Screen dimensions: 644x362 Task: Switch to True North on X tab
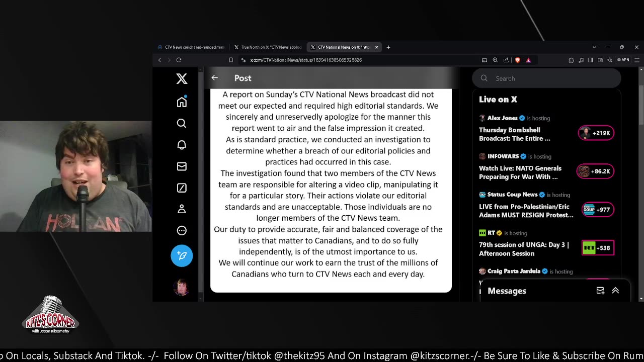coord(268,47)
